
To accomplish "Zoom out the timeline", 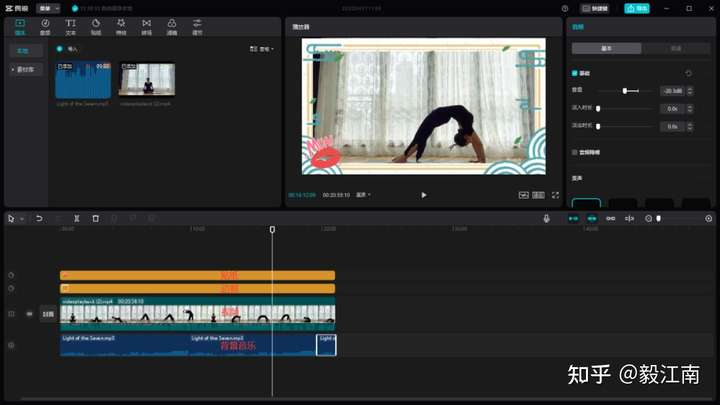I will [x=648, y=219].
